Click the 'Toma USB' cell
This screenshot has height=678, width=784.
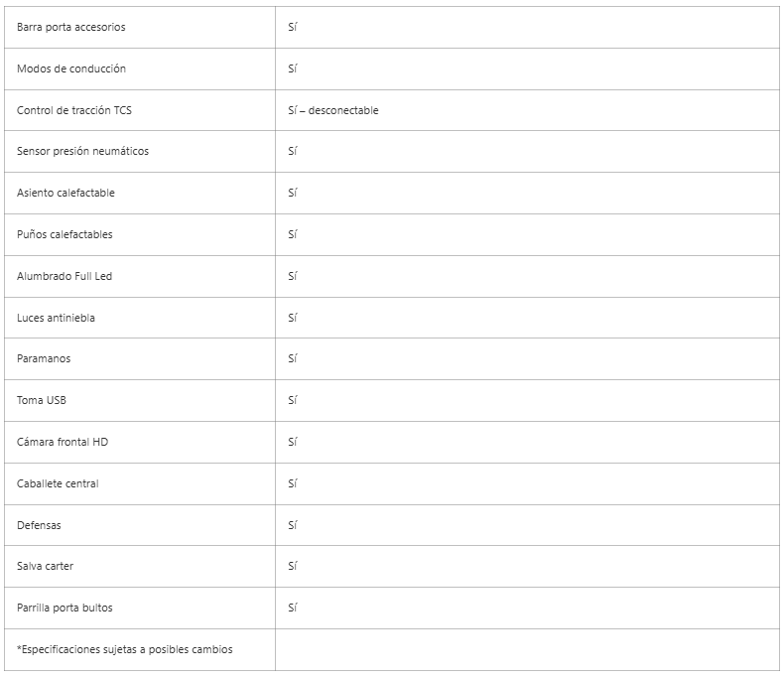42,400
